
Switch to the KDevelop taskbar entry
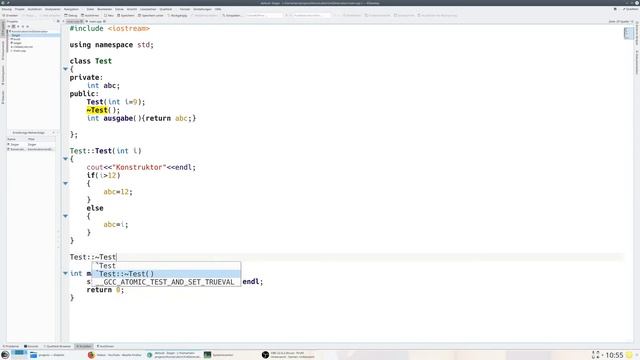(173, 355)
